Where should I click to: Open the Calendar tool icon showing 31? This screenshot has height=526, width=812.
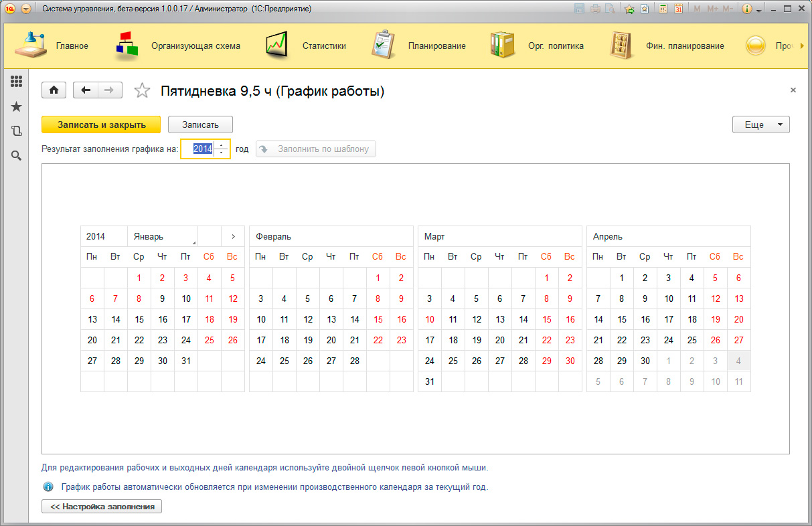[x=678, y=9]
